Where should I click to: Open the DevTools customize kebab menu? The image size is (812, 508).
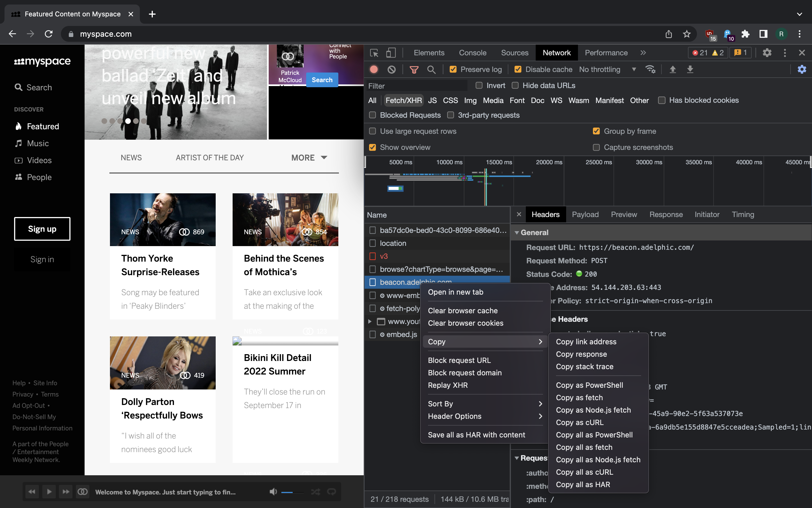pyautogui.click(x=784, y=53)
